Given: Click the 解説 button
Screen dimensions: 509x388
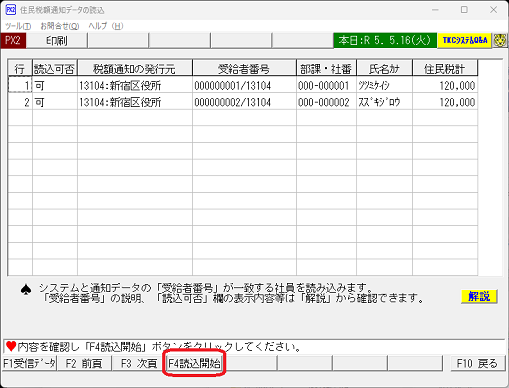Looking at the screenshot, I should tap(479, 296).
